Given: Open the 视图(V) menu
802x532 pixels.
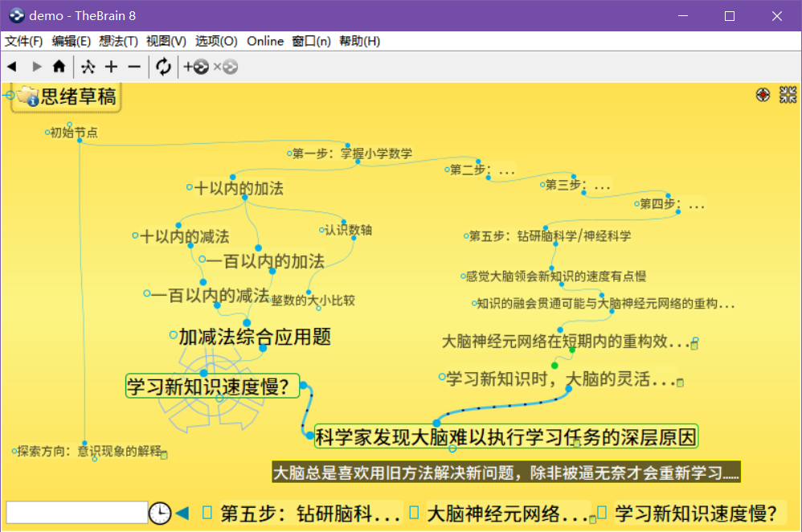Looking at the screenshot, I should [166, 41].
